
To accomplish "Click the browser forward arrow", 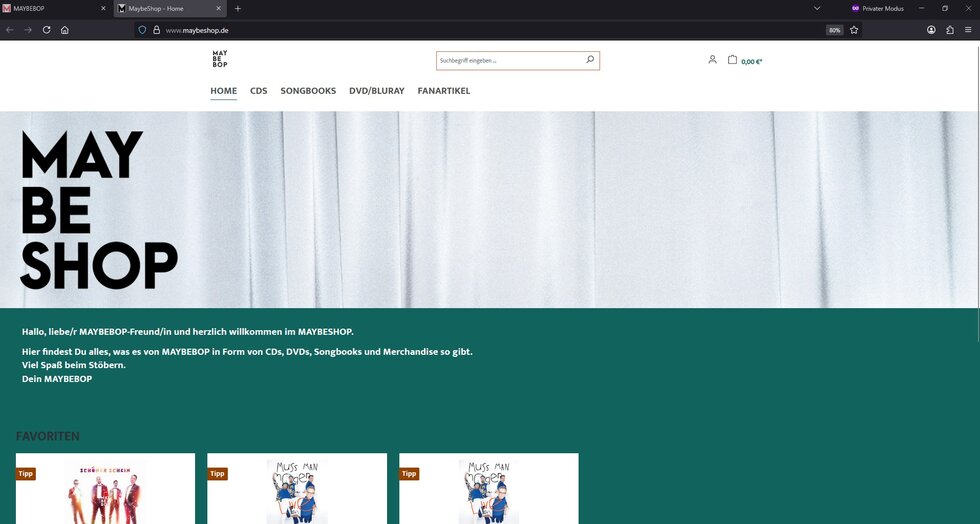I will pyautogui.click(x=28, y=30).
